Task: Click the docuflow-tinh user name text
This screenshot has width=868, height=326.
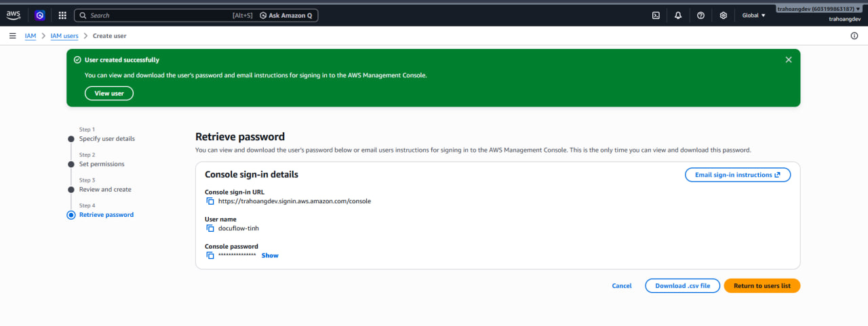Action: pos(239,228)
